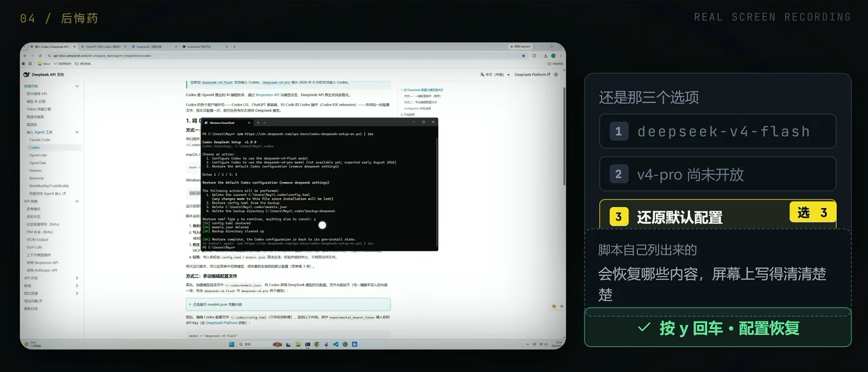Close the Windows PowerShell tab
868x372 pixels.
[x=249, y=123]
